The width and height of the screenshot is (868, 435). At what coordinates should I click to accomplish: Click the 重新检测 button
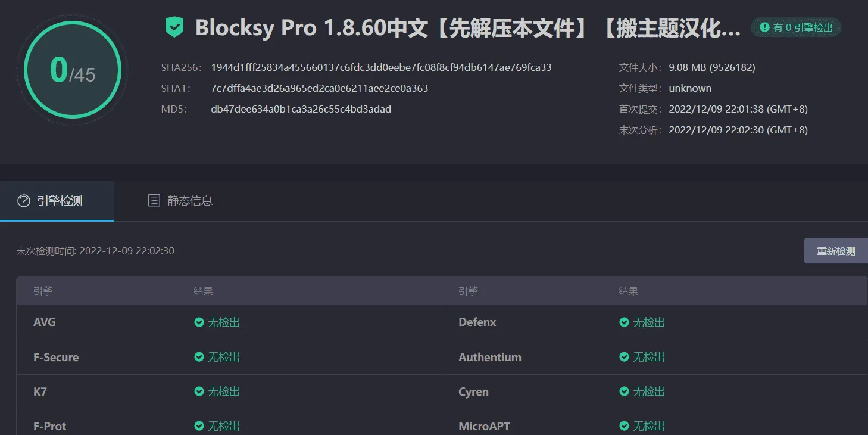[836, 251]
